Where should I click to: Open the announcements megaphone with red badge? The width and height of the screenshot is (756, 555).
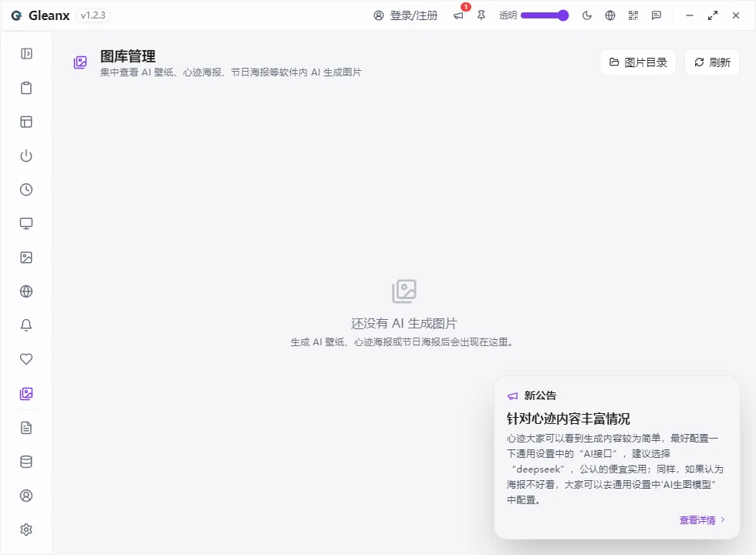coord(459,15)
